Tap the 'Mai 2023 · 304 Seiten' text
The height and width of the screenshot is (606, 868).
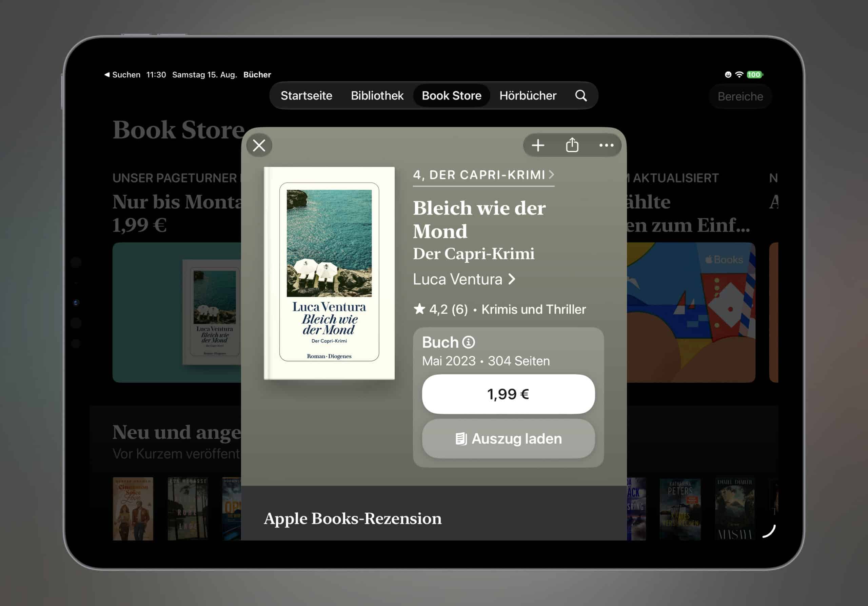[486, 361]
